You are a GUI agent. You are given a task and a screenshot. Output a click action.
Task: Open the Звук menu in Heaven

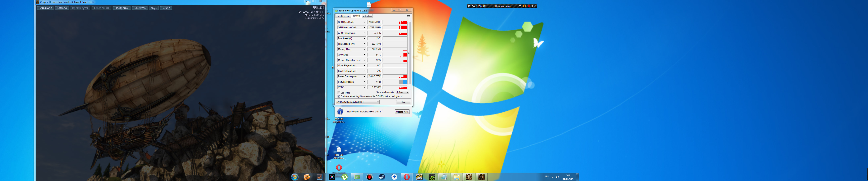click(154, 8)
